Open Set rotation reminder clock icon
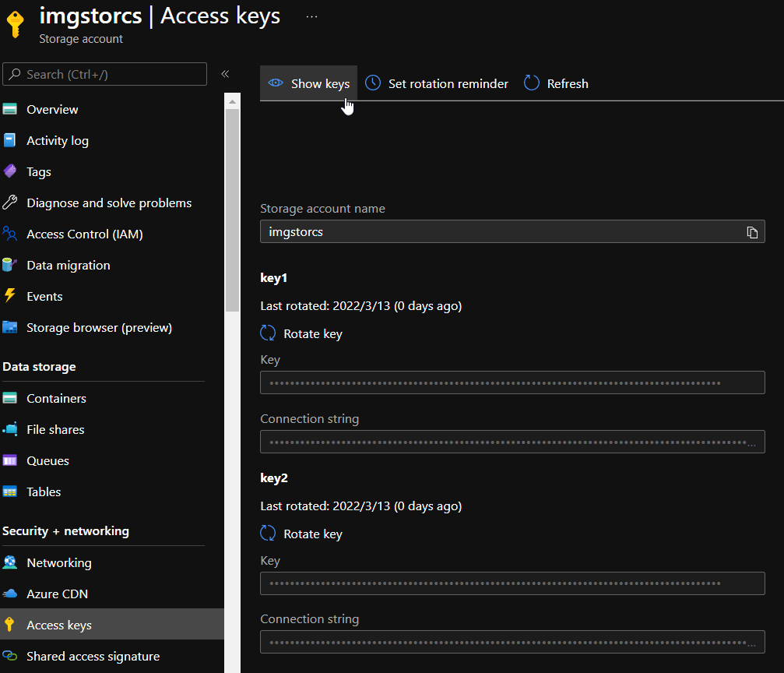This screenshot has height=673, width=784. [373, 83]
